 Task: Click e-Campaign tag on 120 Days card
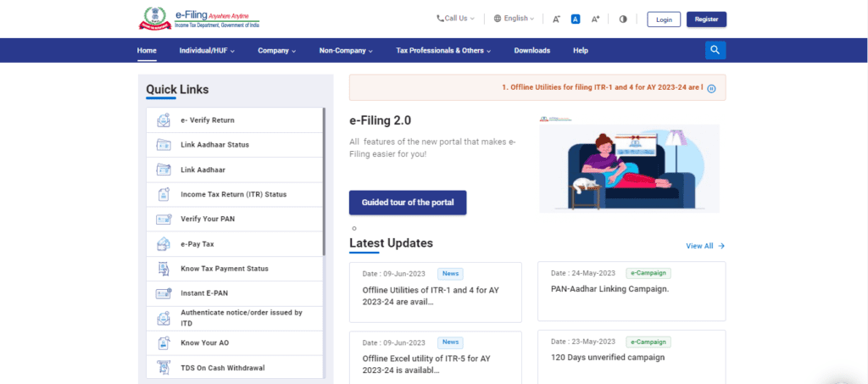pyautogui.click(x=648, y=342)
